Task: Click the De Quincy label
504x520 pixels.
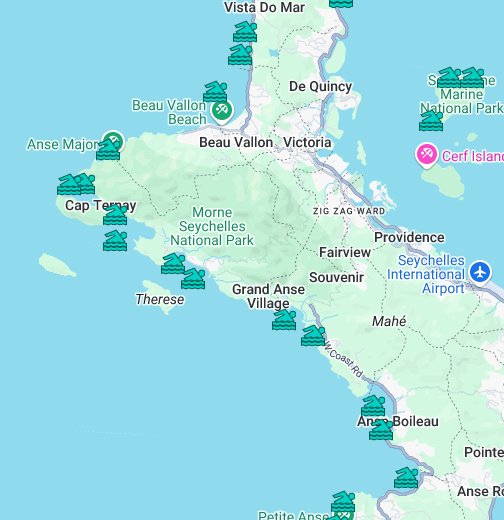Action: 320,86
